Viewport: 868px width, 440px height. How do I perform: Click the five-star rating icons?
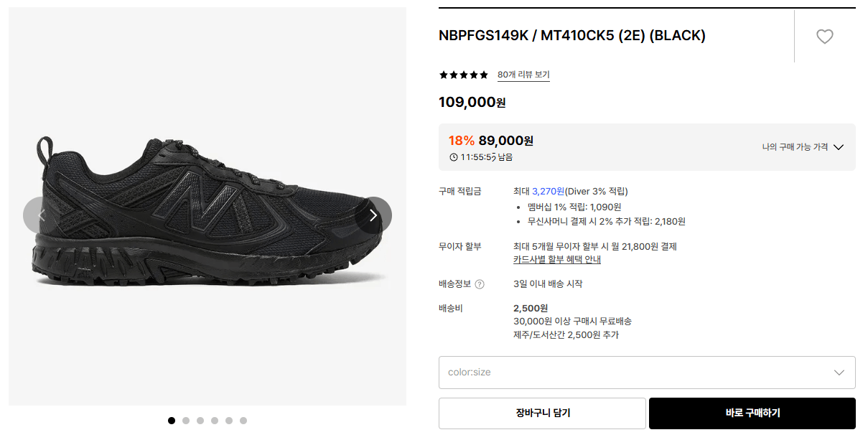pos(463,74)
